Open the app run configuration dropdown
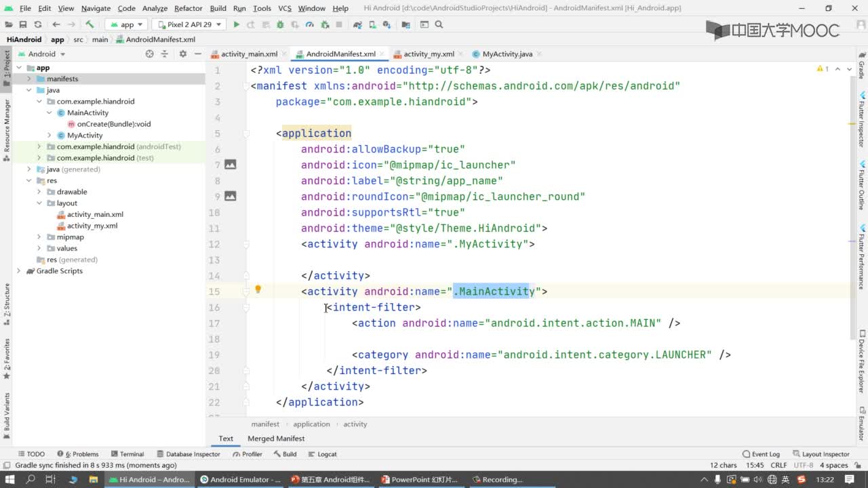 (x=125, y=24)
